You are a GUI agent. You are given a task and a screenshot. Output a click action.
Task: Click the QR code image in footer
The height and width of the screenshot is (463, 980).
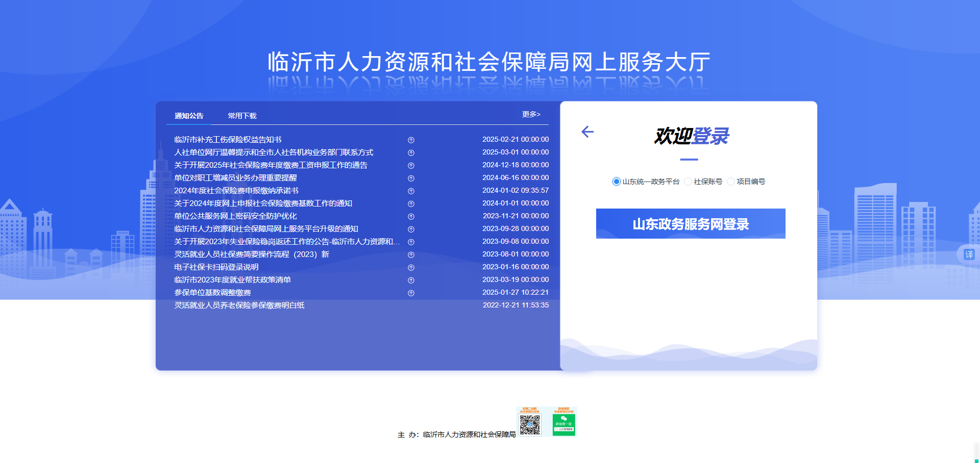[530, 423]
